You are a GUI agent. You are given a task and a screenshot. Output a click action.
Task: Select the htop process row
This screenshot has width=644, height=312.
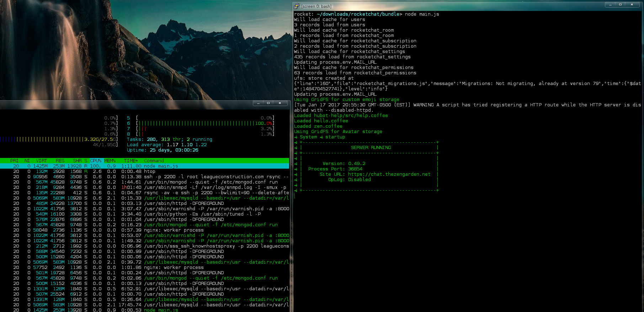point(144,171)
